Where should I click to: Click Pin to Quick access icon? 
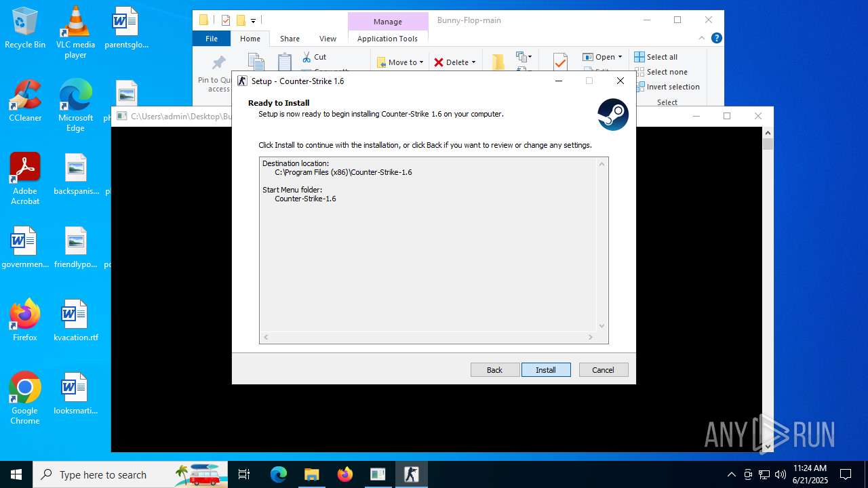[x=218, y=63]
